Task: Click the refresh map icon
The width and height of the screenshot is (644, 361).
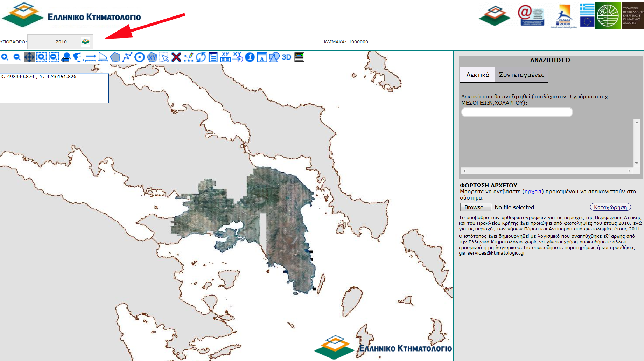Action: pos(201,57)
